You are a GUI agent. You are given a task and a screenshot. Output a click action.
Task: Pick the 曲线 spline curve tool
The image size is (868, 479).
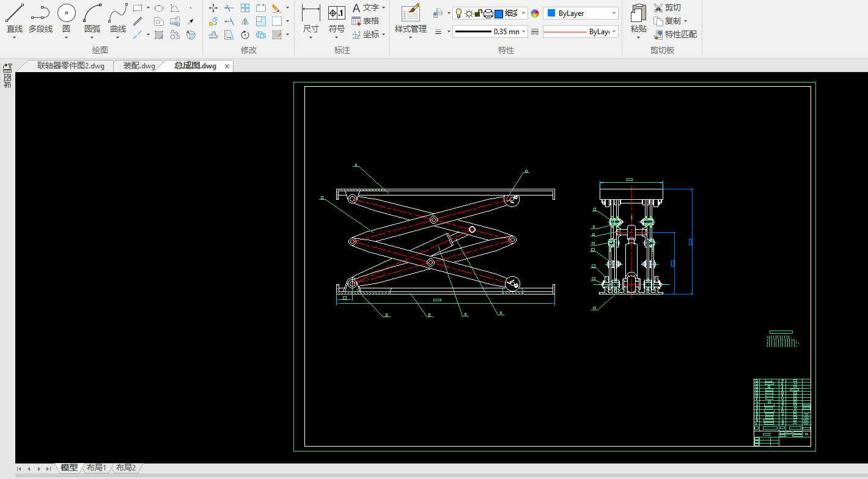[x=118, y=18]
